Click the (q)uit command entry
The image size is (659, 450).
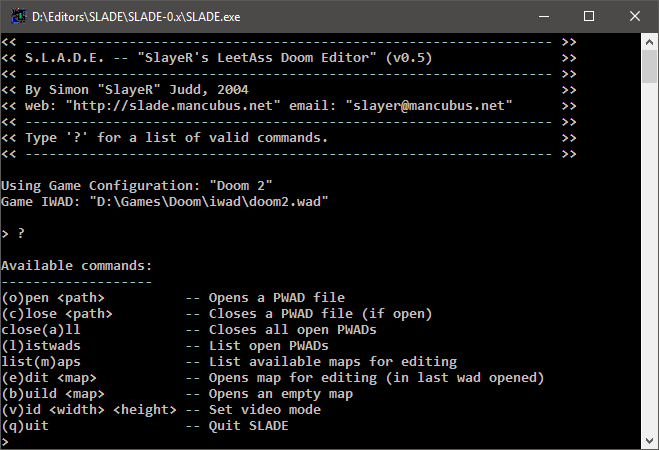click(x=27, y=425)
